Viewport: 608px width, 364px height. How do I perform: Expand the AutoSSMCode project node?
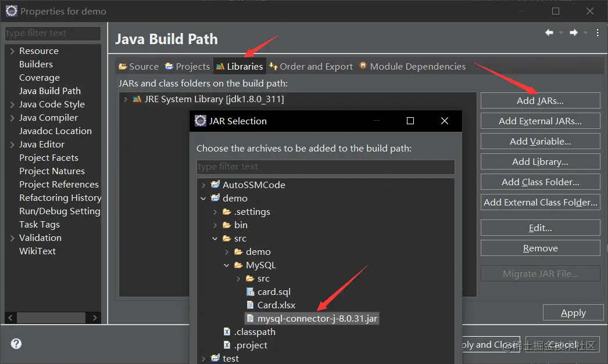point(203,185)
